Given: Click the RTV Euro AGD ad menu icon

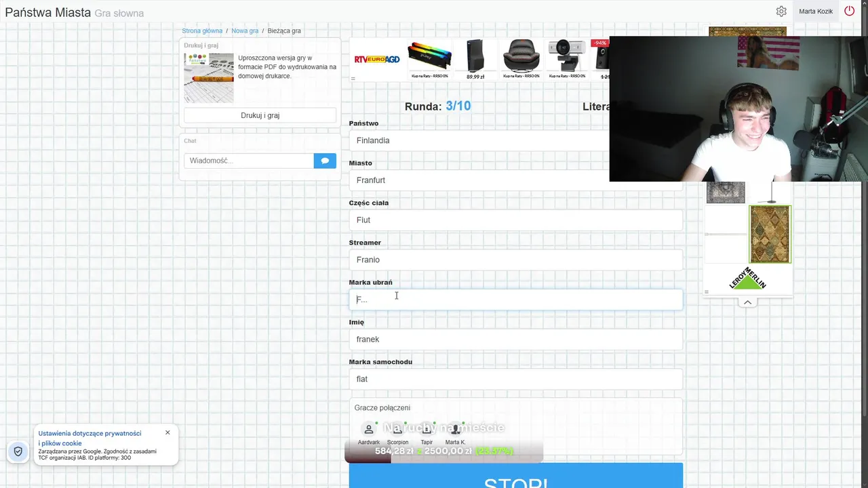Looking at the screenshot, I should pos(353,79).
